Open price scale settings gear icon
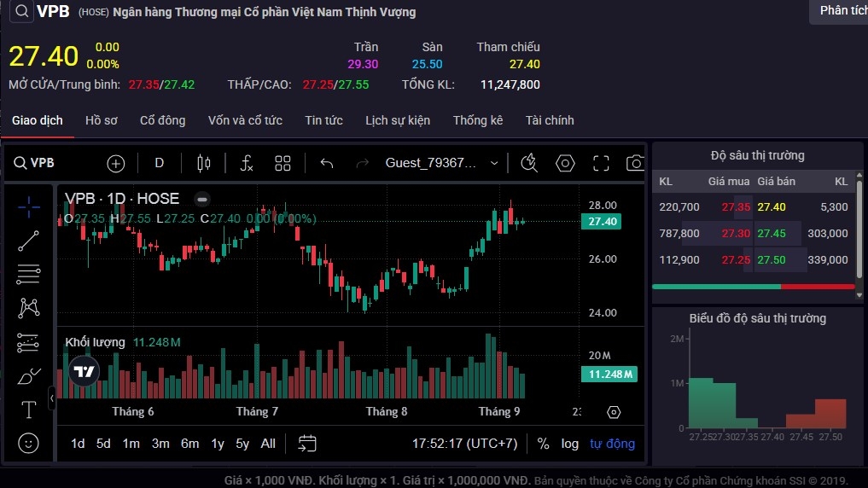 point(614,412)
